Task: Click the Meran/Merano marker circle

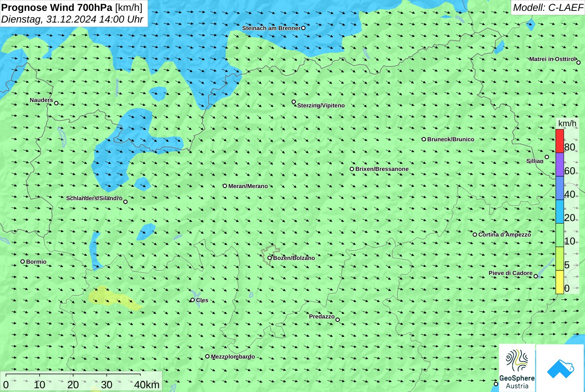Action: coord(225,186)
